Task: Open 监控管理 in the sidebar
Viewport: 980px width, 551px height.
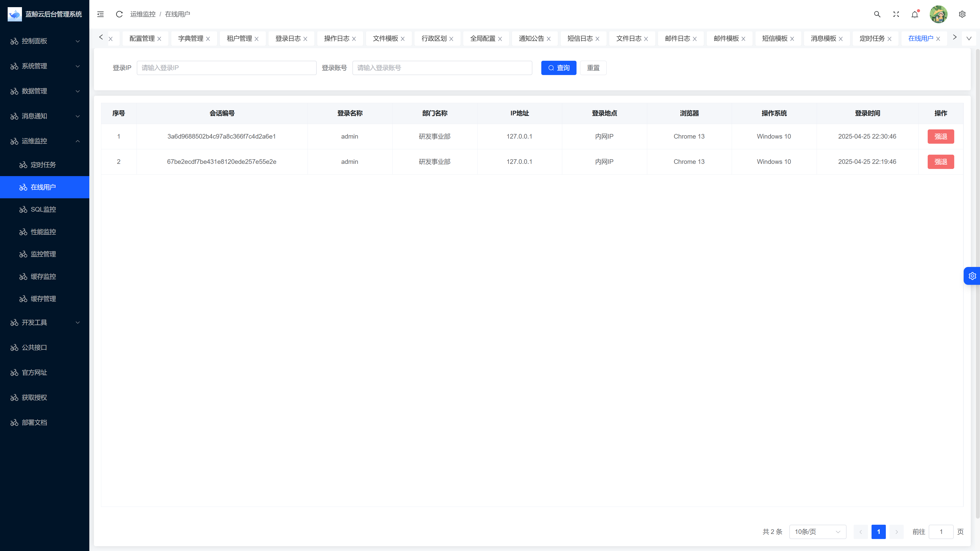Action: pyautogui.click(x=44, y=254)
